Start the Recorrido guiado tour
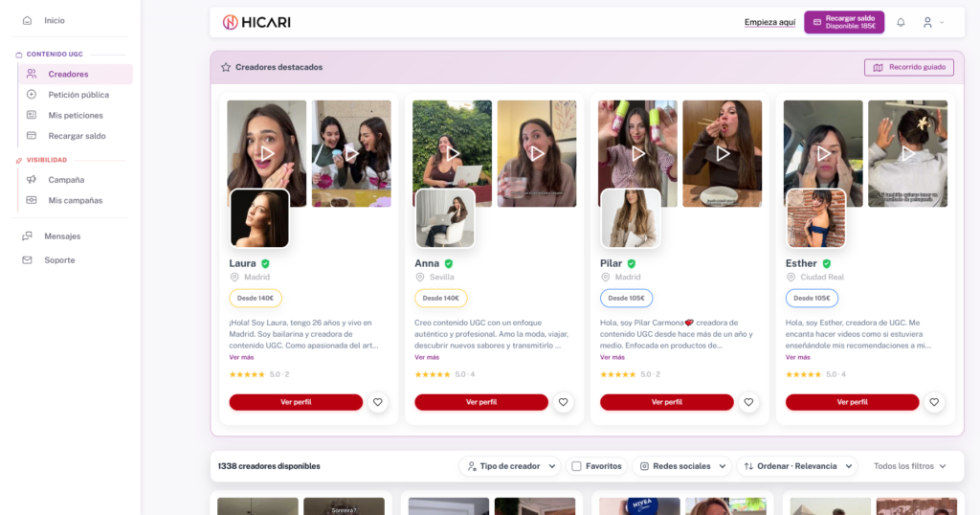 coord(908,67)
